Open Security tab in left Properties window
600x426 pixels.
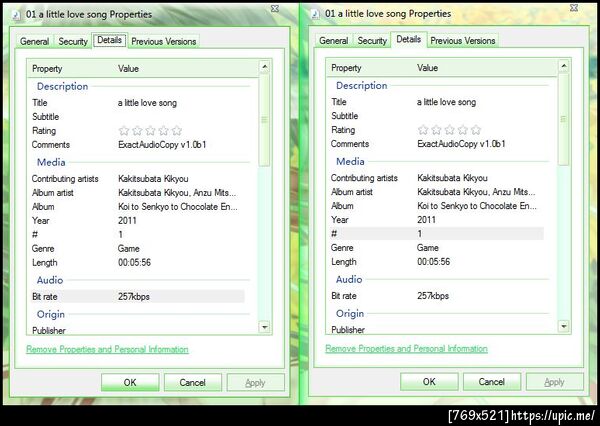73,41
